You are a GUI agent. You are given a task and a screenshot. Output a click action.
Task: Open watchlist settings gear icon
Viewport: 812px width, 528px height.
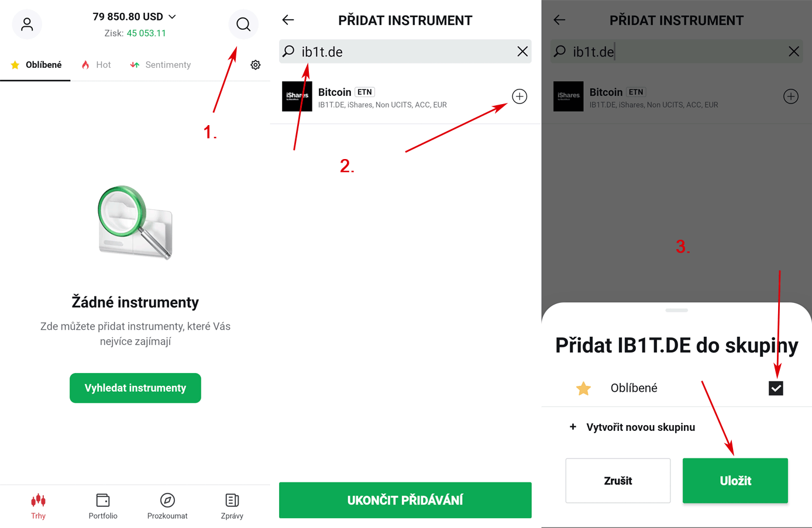coord(256,65)
